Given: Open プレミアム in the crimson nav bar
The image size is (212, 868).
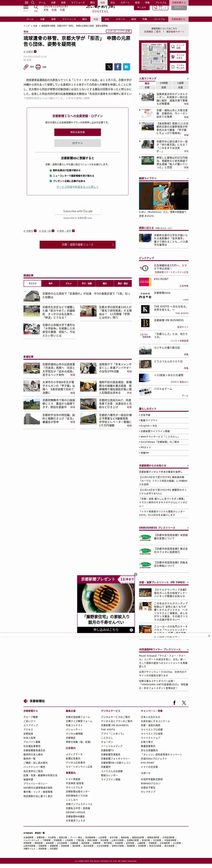Looking at the screenshot, I should pyautogui.click(x=159, y=19).
